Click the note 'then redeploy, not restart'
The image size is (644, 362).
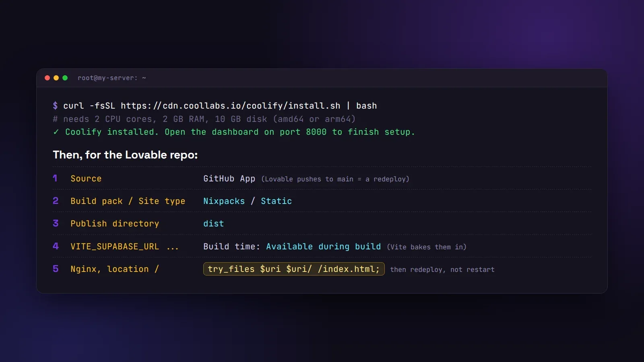(442, 269)
